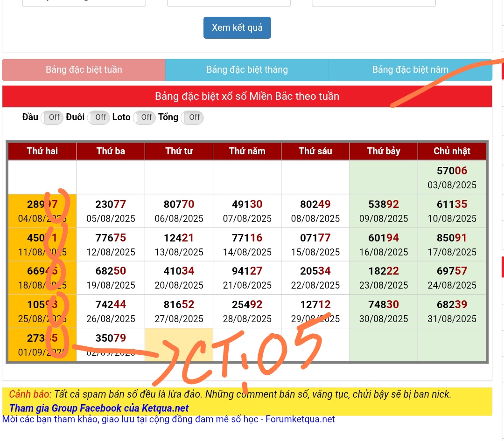
Task: Select result 80770 dated 06/08/2025
Action: 179,211
